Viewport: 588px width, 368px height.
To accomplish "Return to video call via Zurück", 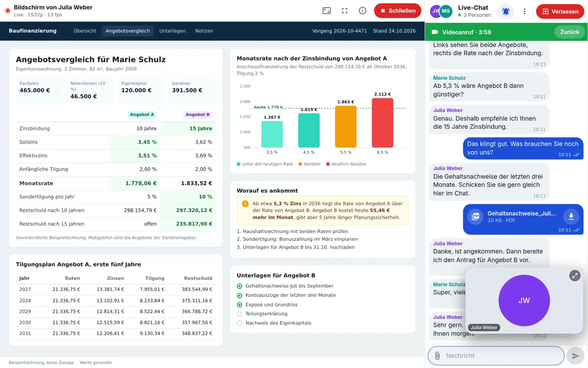I will [570, 32].
